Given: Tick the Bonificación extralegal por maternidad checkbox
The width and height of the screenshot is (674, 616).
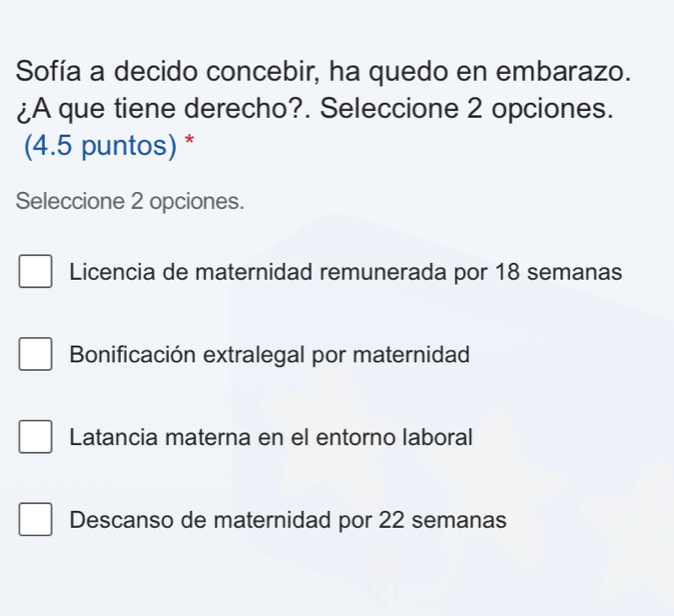Looking at the screenshot, I should coord(35,355).
